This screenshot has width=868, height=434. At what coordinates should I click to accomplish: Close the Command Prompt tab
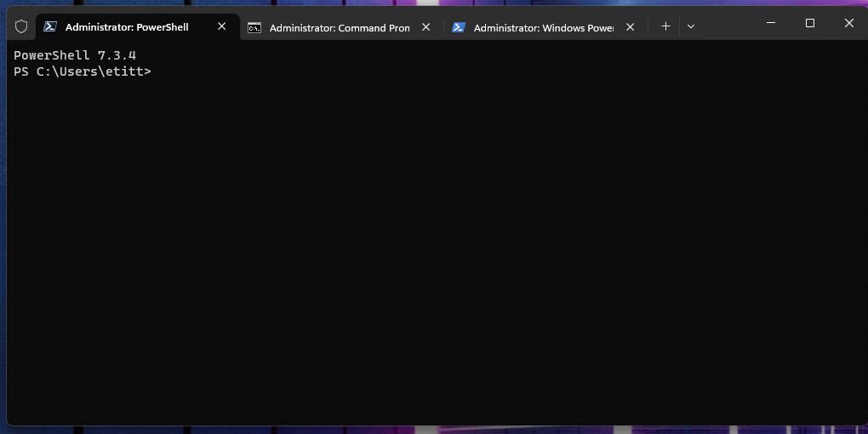[x=426, y=27]
